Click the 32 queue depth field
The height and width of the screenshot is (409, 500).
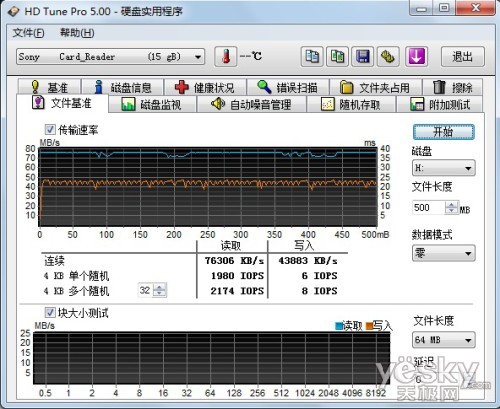[145, 290]
